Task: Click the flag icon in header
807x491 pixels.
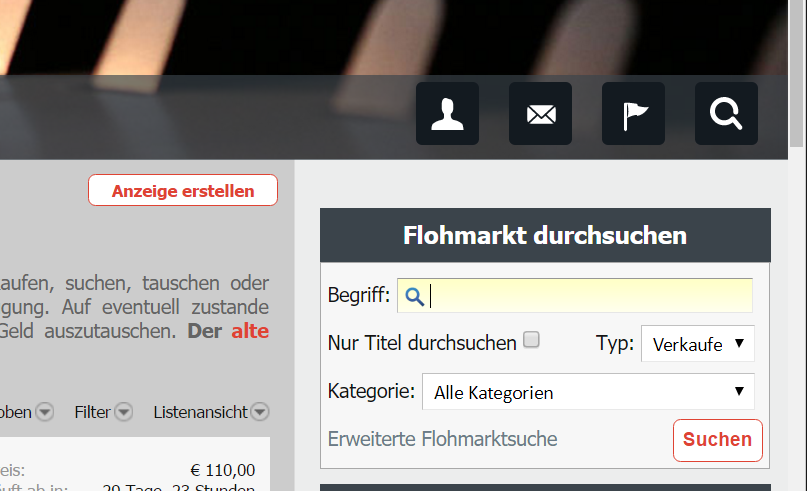Action: (633, 114)
